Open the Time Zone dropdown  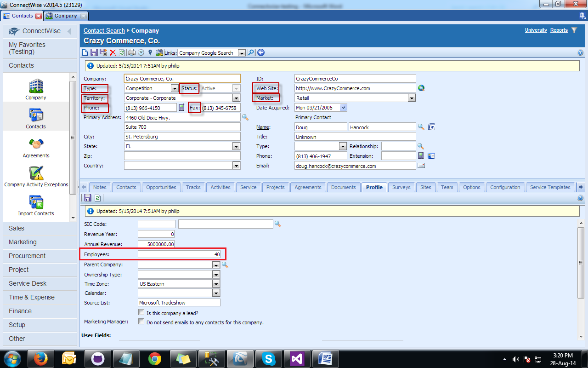pos(216,284)
